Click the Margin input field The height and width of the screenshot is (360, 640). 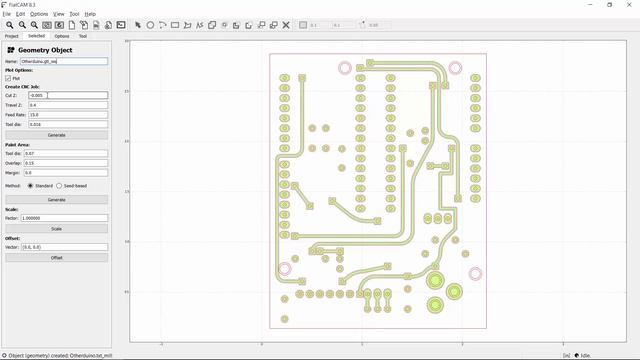click(66, 173)
